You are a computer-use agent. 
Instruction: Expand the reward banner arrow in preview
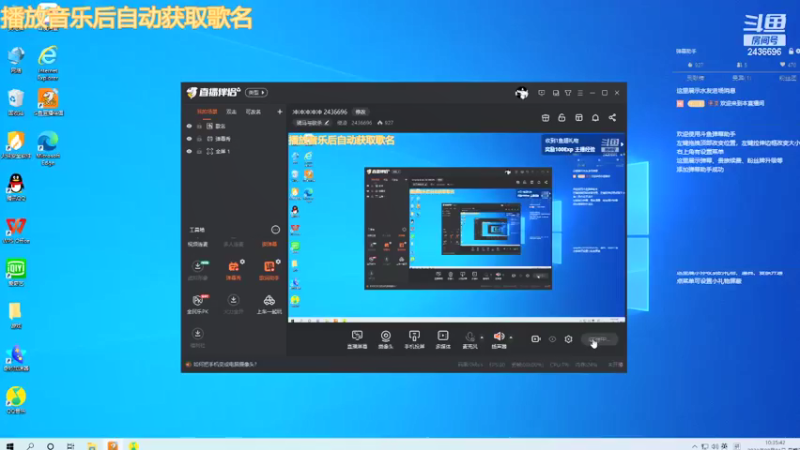(622, 144)
